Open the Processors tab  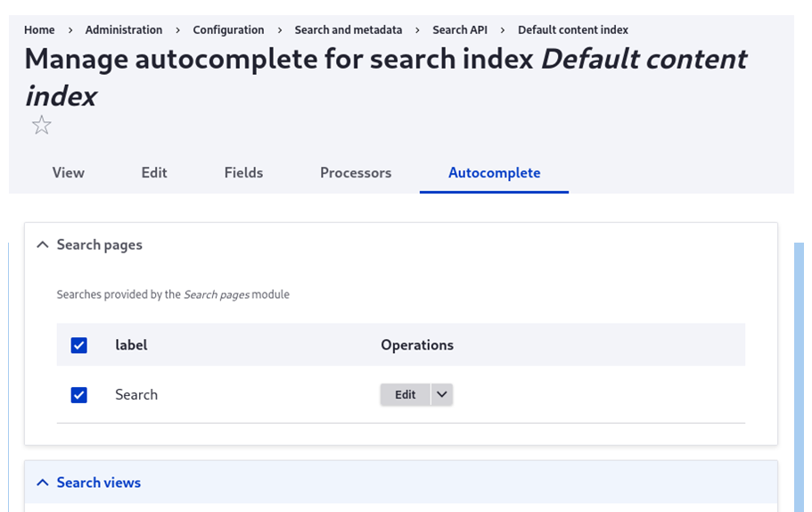coord(356,173)
